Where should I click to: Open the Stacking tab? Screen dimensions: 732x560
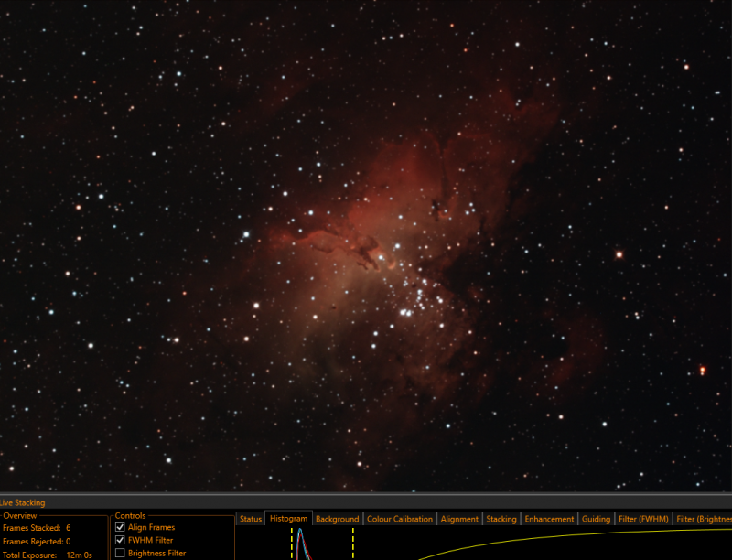click(501, 519)
